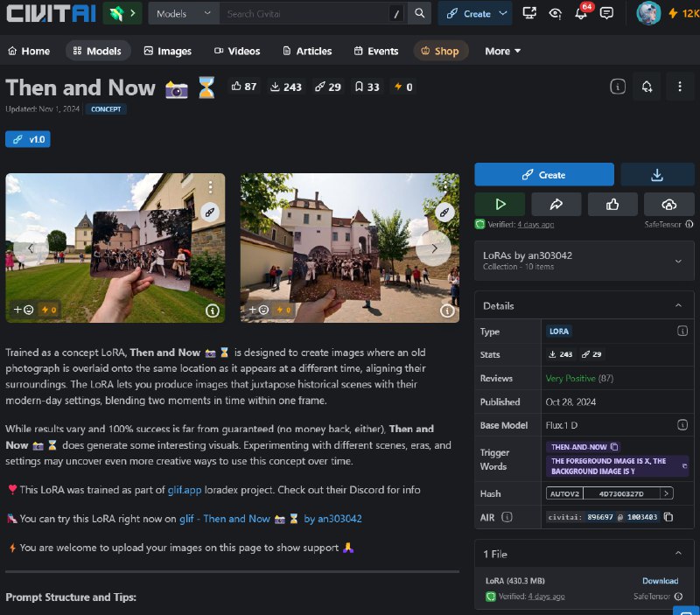Cycle hash type with arrow
700x615 pixels.
(666, 493)
